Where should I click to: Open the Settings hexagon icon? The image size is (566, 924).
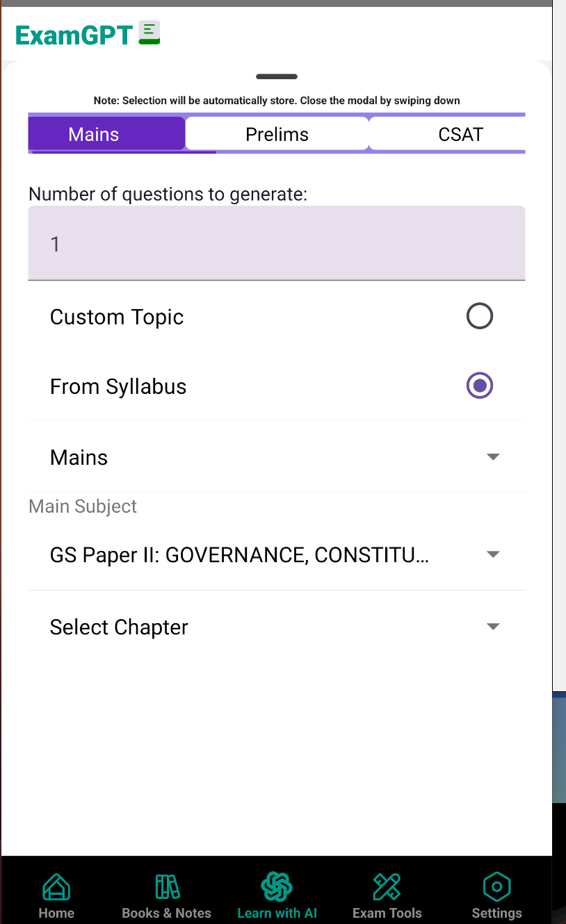(496, 886)
